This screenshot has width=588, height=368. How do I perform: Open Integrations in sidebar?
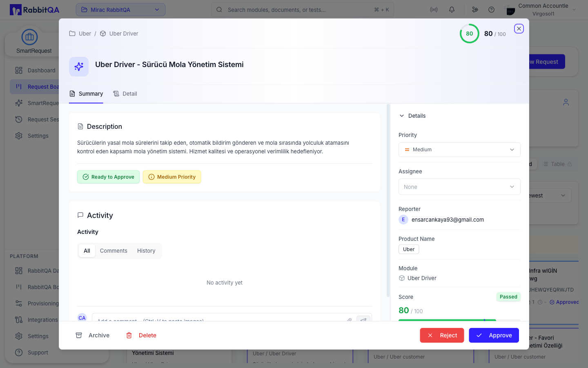pyautogui.click(x=35, y=320)
